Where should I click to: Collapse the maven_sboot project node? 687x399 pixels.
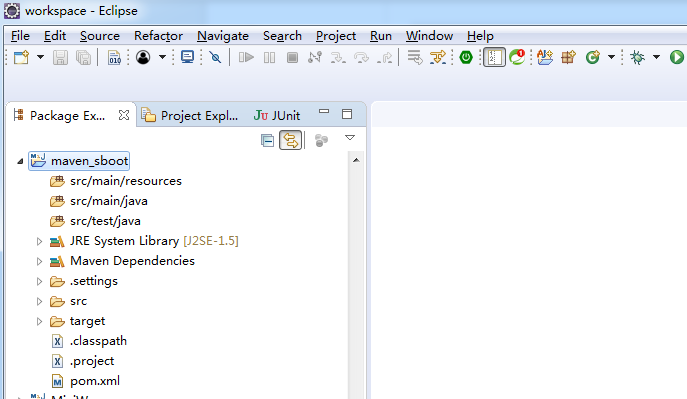(20, 162)
